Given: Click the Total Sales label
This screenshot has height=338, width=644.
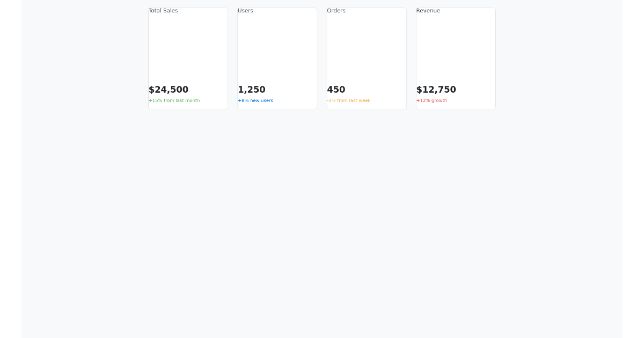Looking at the screenshot, I should click(163, 10).
